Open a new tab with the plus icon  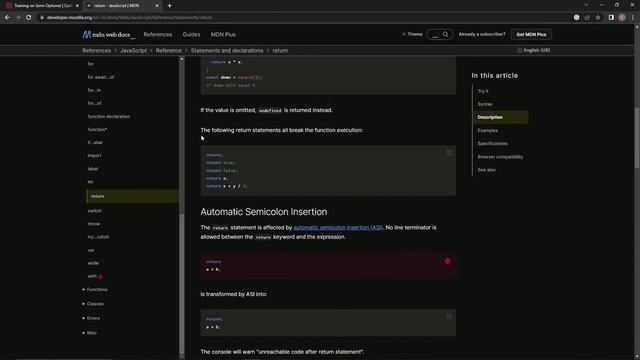tap(169, 6)
